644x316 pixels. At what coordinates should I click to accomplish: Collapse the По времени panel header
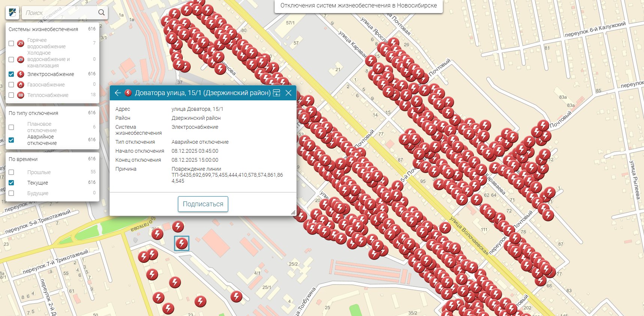pyautogui.click(x=23, y=159)
